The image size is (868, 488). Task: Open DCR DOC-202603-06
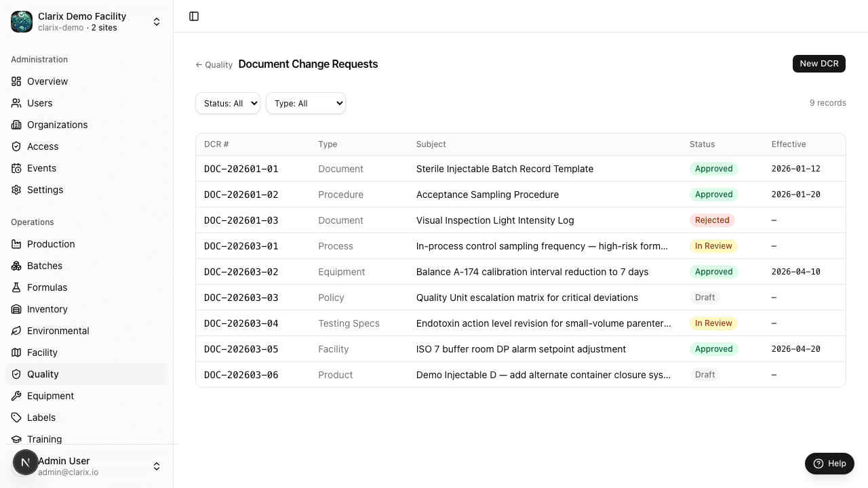tap(241, 375)
